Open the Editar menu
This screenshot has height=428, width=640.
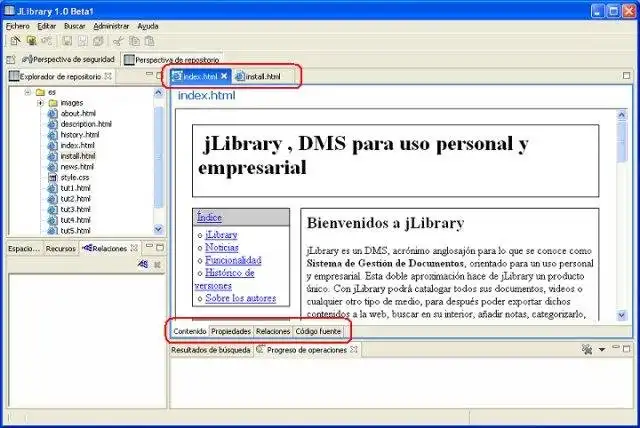point(47,26)
